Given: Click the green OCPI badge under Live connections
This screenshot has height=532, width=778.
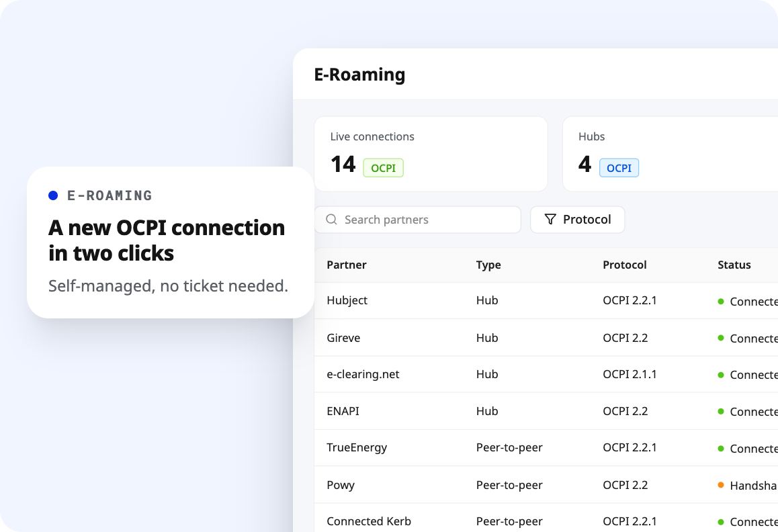Looking at the screenshot, I should coord(383,168).
